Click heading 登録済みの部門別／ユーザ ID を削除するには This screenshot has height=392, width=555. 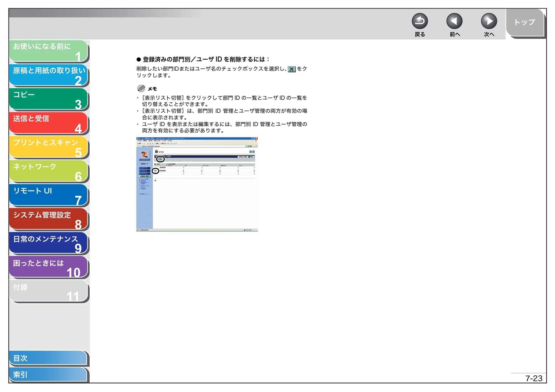(x=206, y=59)
